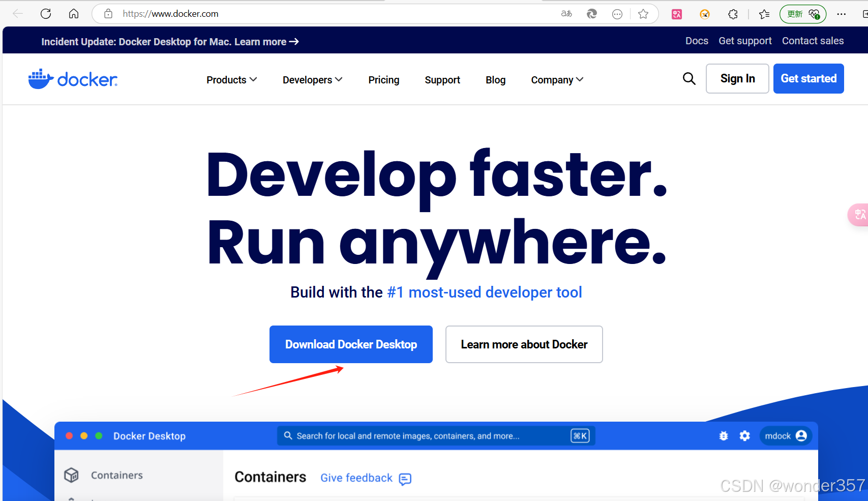The width and height of the screenshot is (868, 501).
Task: Click the bug icon in Docker Desktop
Action: pyautogui.click(x=724, y=436)
